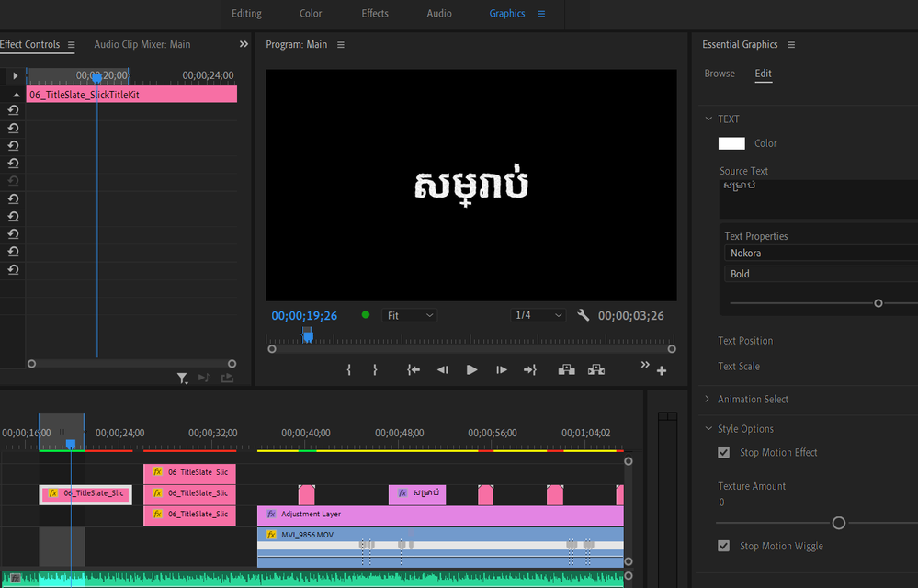Switch to the Color workspace

pos(311,14)
